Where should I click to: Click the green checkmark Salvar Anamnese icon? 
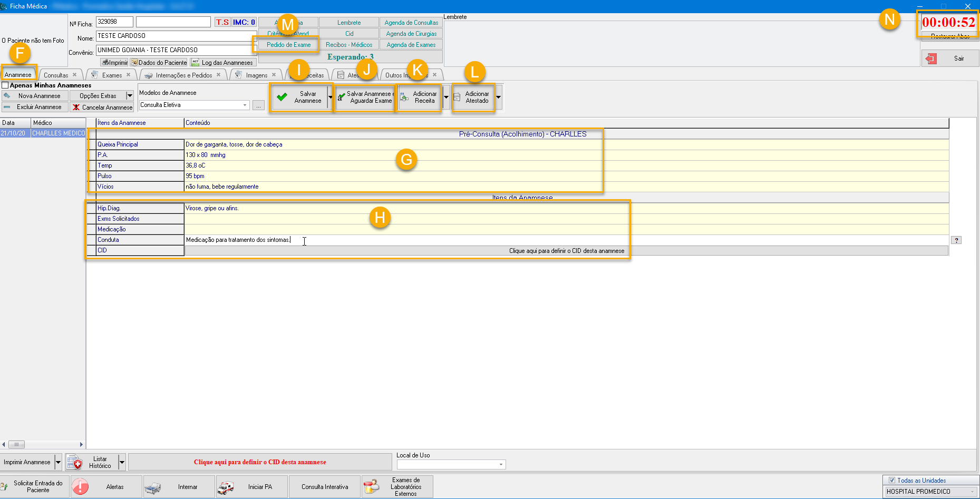(x=282, y=97)
